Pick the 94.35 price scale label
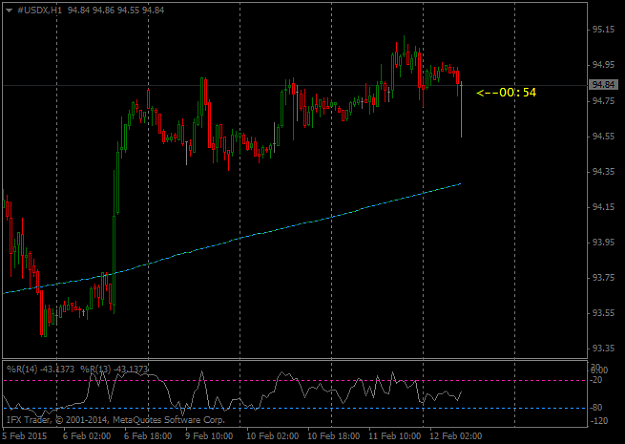 [x=603, y=172]
